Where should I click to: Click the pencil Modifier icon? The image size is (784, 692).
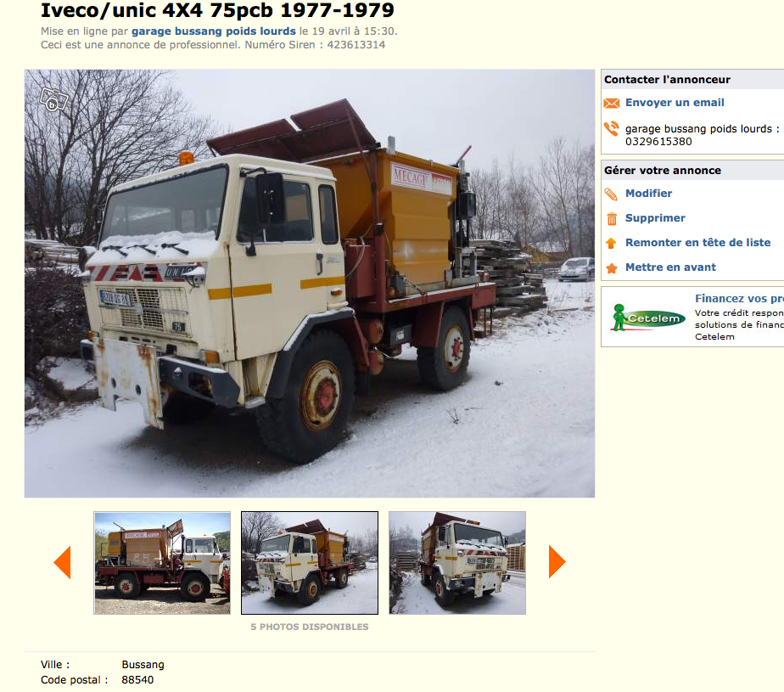click(611, 194)
